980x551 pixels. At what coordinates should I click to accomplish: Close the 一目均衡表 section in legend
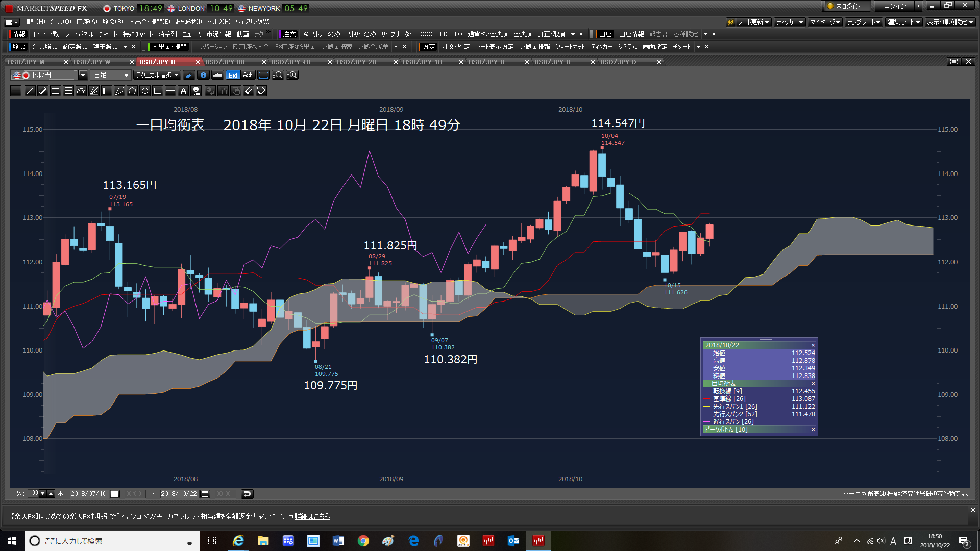click(x=813, y=384)
